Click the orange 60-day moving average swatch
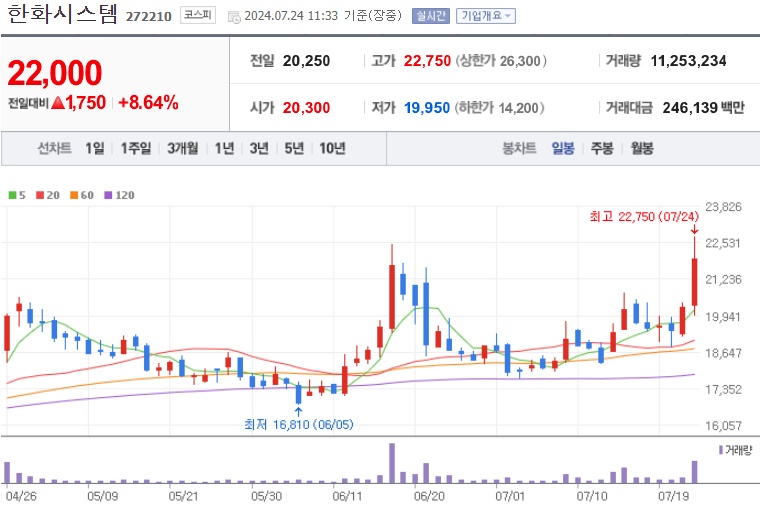Image resolution: width=760 pixels, height=510 pixels. pos(74,195)
